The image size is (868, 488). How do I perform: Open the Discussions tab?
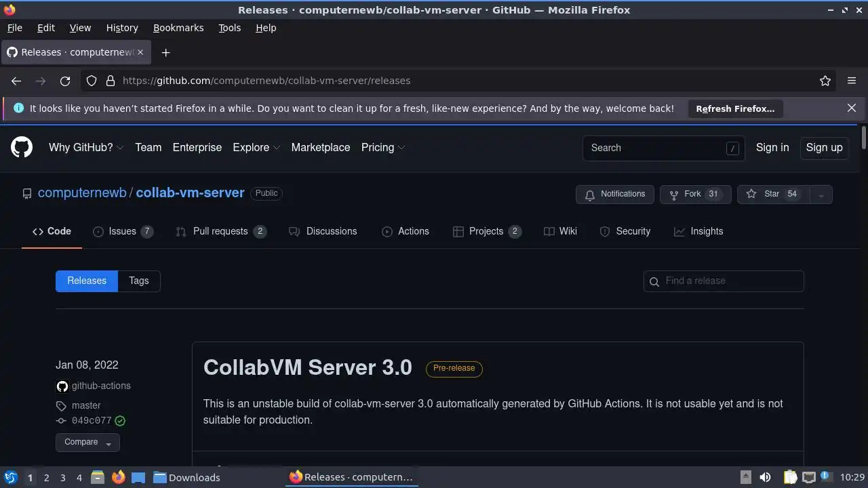(x=323, y=232)
